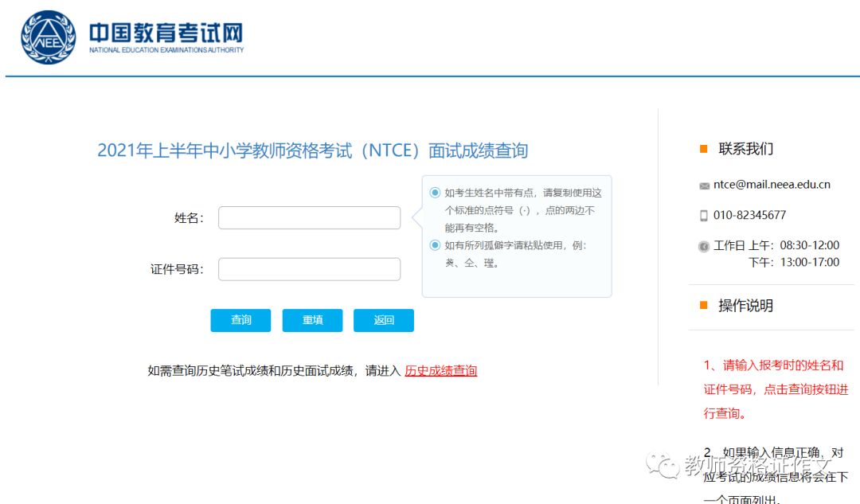The height and width of the screenshot is (504, 860).
Task: Open the 历史成绩查询 link
Action: (x=441, y=371)
